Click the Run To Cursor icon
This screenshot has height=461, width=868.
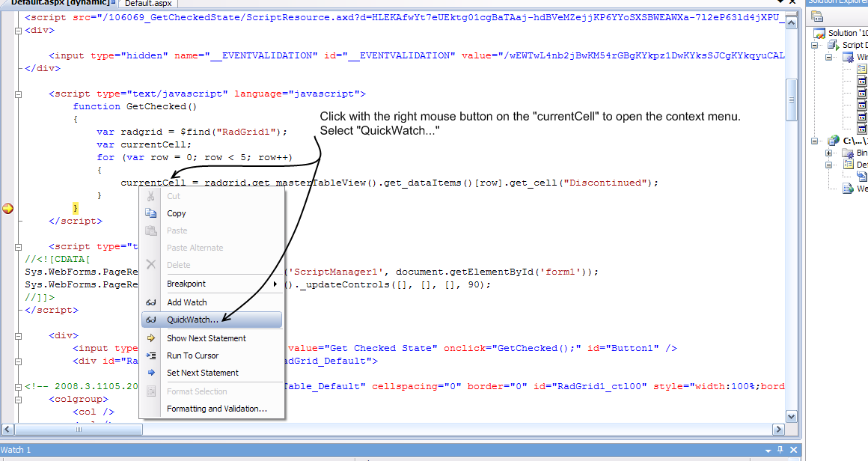150,355
